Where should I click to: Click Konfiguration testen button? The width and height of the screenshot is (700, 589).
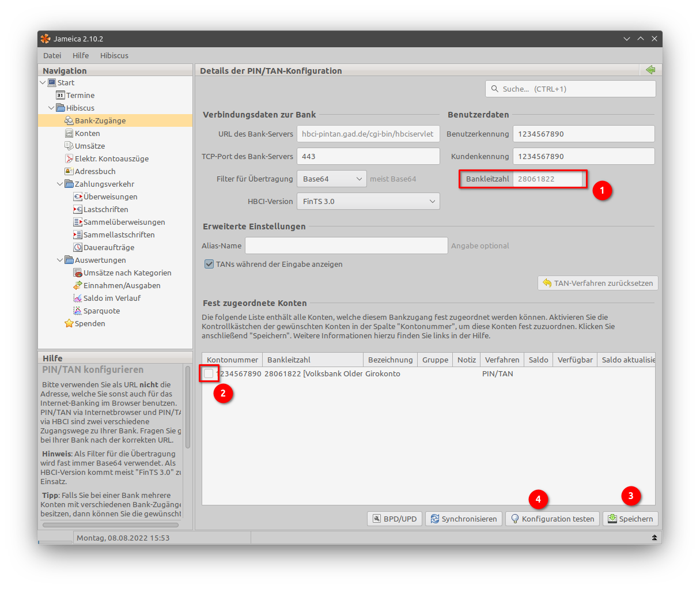click(553, 519)
